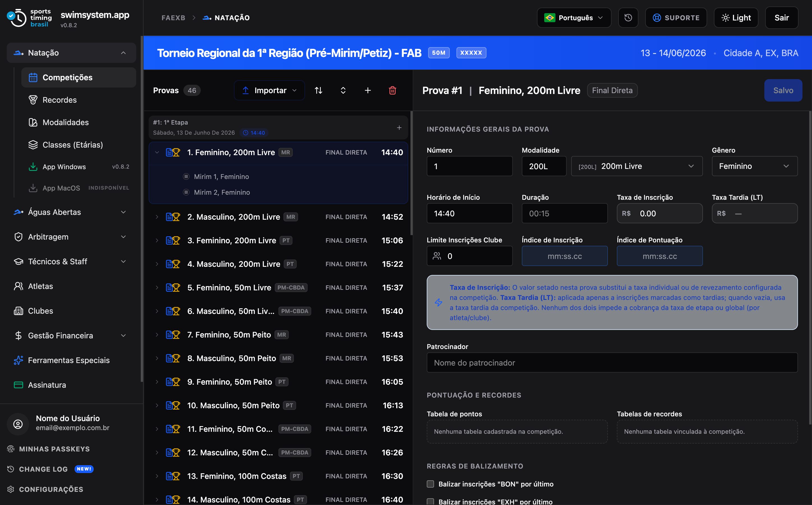The height and width of the screenshot is (505, 812).
Task: Click the sort order arrows icon
Action: tap(319, 90)
